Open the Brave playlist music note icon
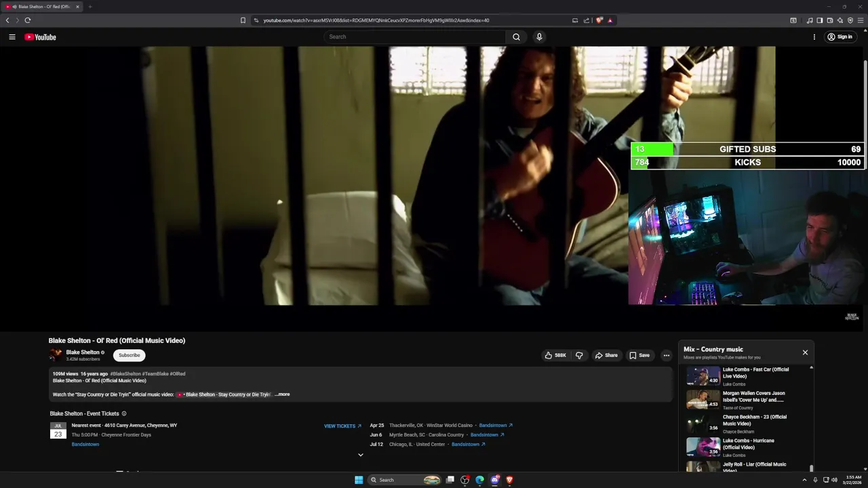This screenshot has width=868, height=488. click(x=810, y=20)
